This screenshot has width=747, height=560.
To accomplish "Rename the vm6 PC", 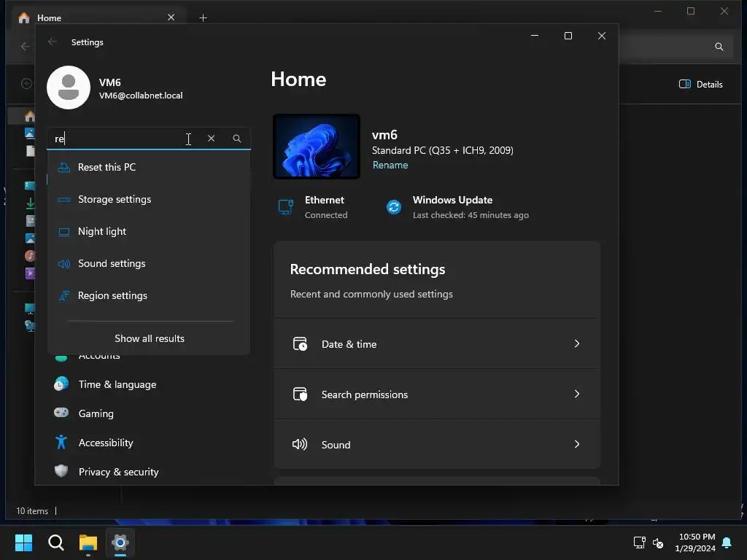I will 390,165.
